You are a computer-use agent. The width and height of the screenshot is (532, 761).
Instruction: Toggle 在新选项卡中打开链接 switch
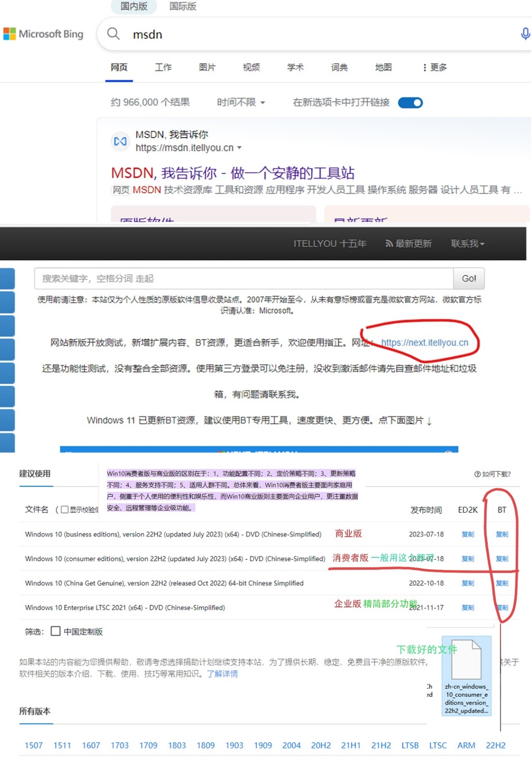410,103
